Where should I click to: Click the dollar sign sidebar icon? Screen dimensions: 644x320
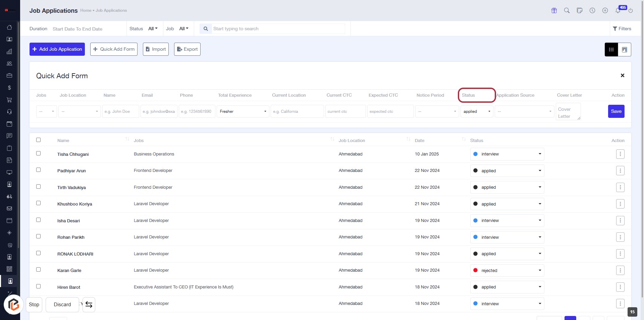(x=9, y=88)
